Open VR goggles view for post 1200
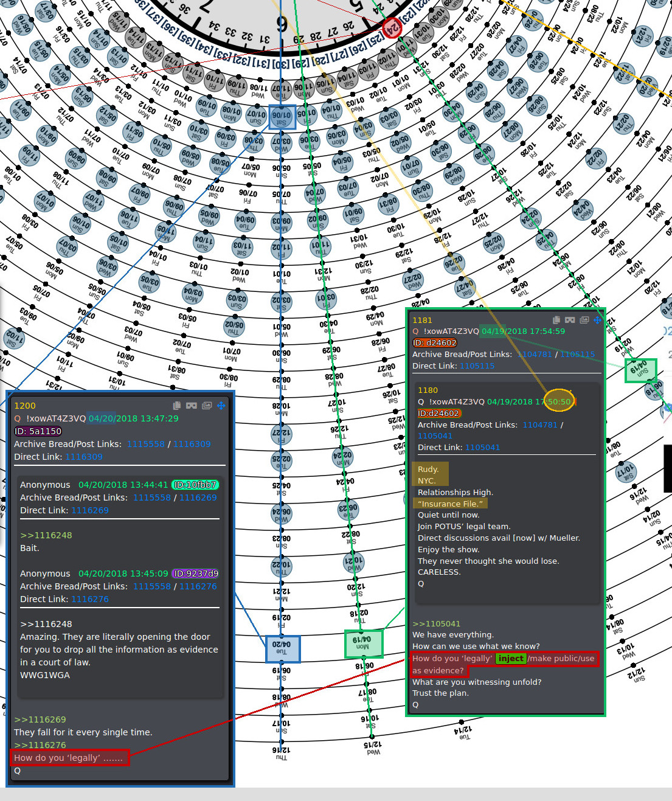 (192, 406)
